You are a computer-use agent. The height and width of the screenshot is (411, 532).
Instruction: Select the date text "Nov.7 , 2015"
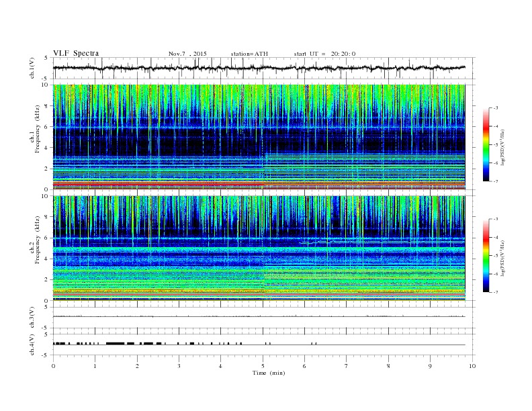(x=187, y=54)
